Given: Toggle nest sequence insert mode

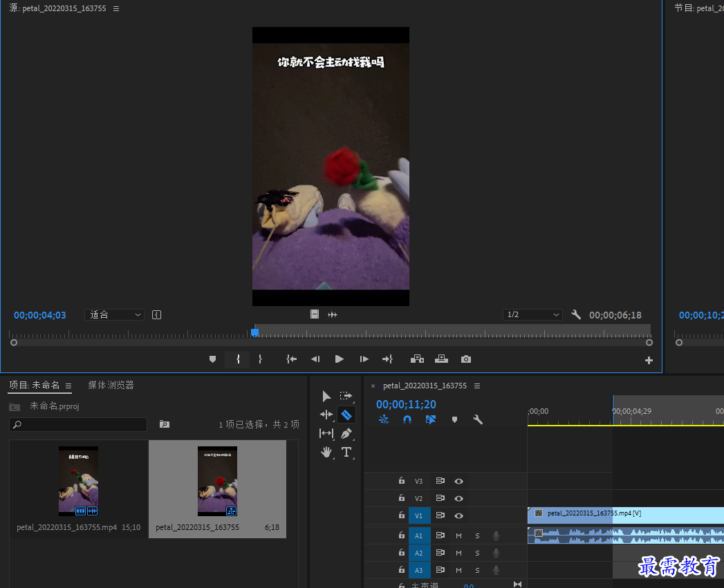Looking at the screenshot, I should (384, 419).
